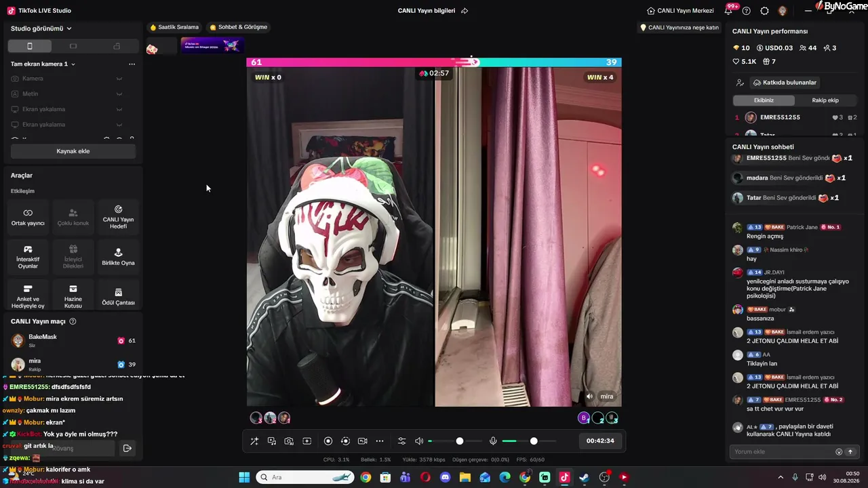Image resolution: width=868 pixels, height=488 pixels.
Task: Open the help question mark icon
Action: click(x=747, y=11)
